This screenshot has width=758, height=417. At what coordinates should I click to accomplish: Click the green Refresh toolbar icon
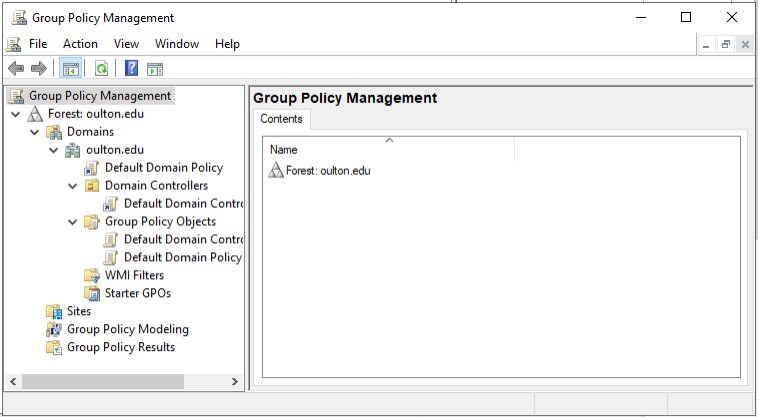[101, 69]
